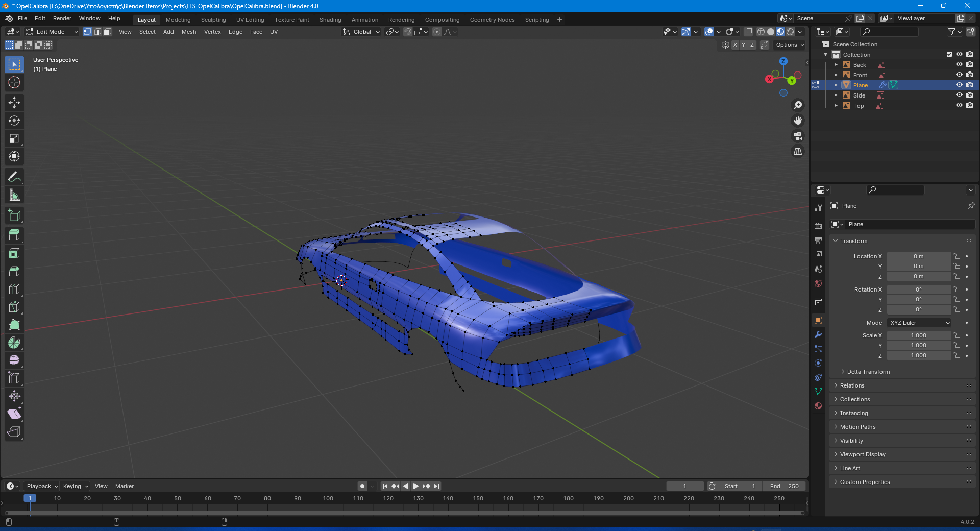The image size is (980, 531).
Task: Select the Extrude Region tool
Action: (x=14, y=235)
